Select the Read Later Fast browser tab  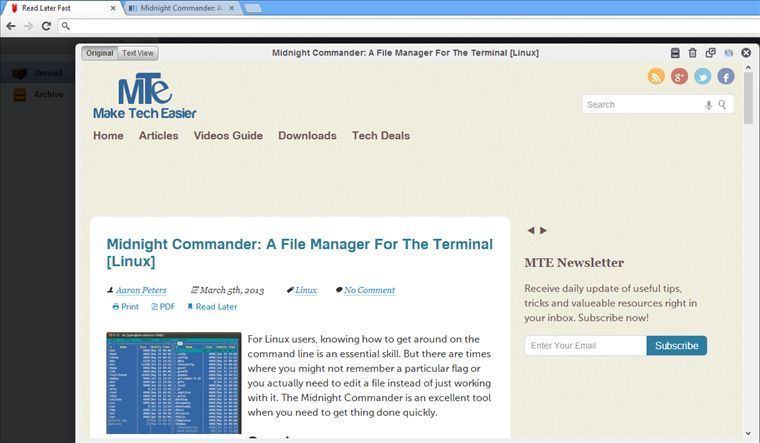(61, 8)
